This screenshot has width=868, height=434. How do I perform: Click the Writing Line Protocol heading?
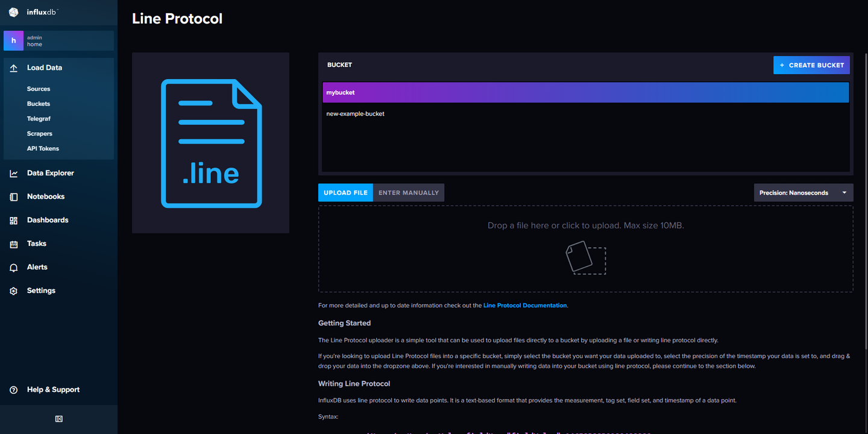click(354, 383)
